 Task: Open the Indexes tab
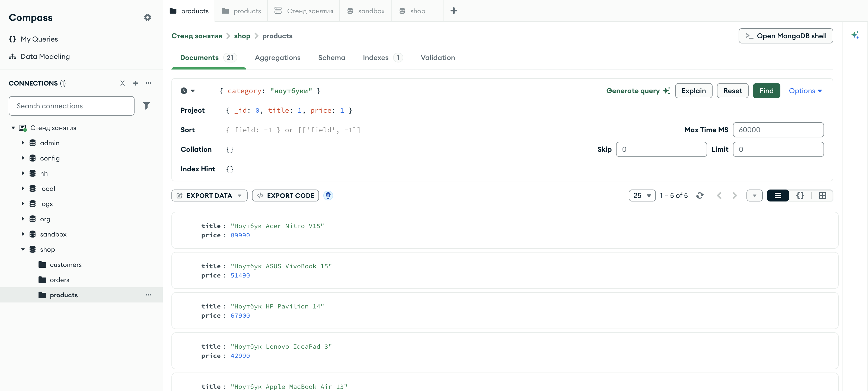[x=382, y=58]
